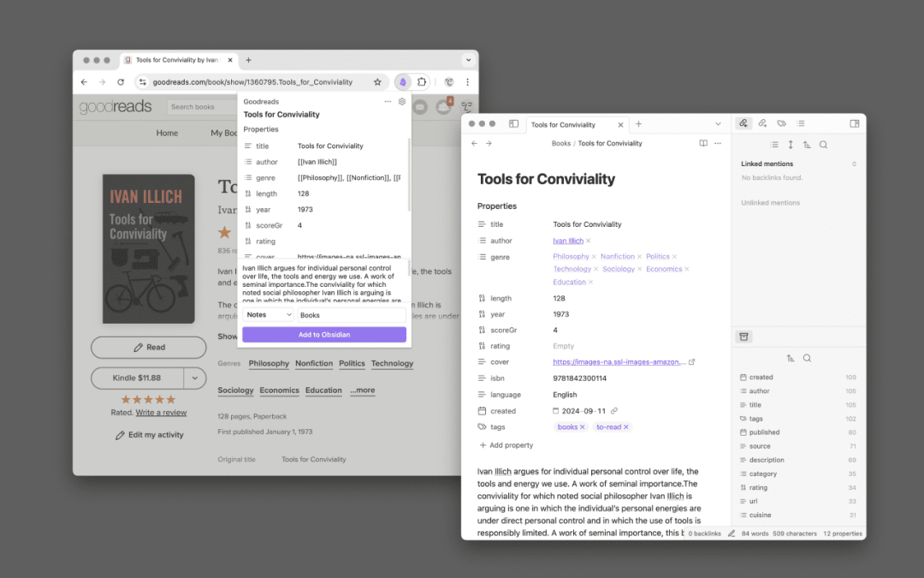Bookmark the page with the star icon
Image resolution: width=924 pixels, height=578 pixels.
[377, 82]
